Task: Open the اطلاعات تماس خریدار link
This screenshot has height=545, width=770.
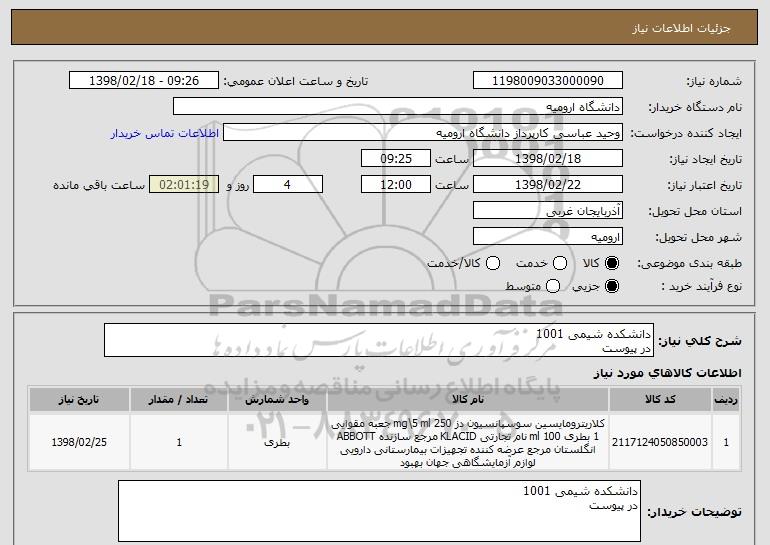Action: pyautogui.click(x=165, y=133)
